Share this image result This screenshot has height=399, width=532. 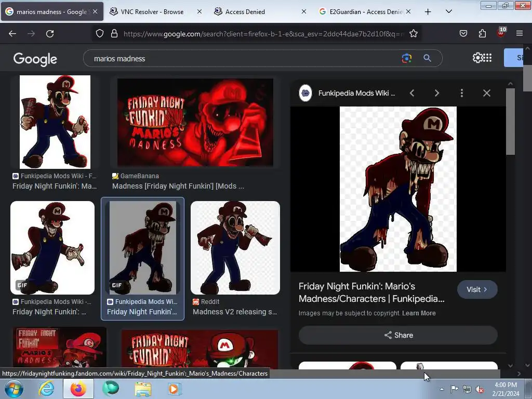click(398, 335)
